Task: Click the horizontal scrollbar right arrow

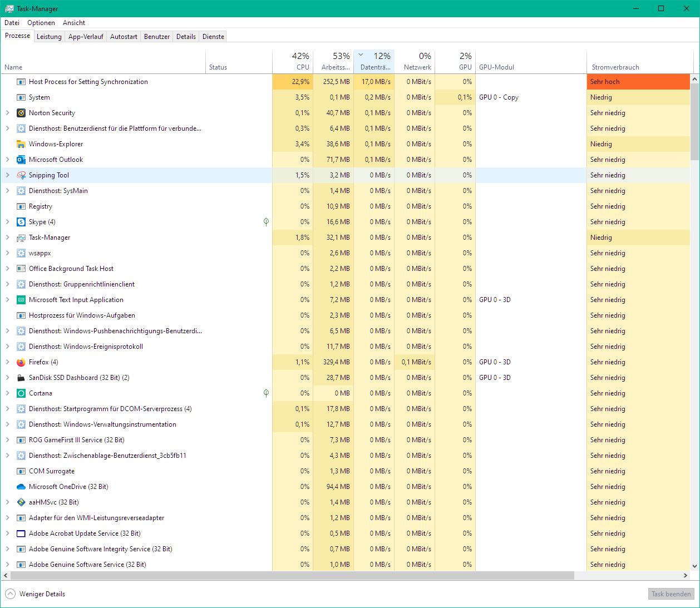Action: [686, 576]
